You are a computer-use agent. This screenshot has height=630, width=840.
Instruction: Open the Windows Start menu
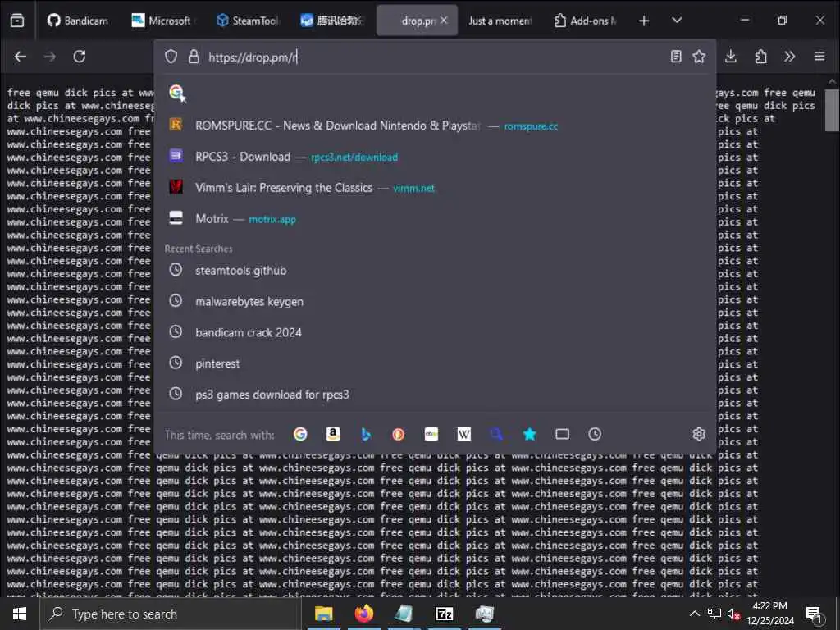[20, 614]
